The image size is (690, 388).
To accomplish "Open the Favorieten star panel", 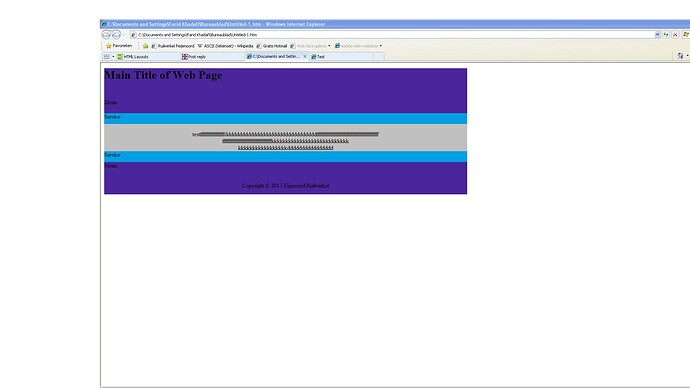I will (119, 46).
